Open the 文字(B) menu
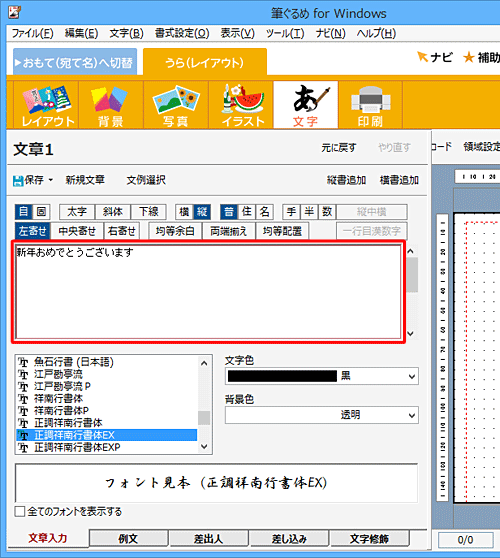 [126, 33]
